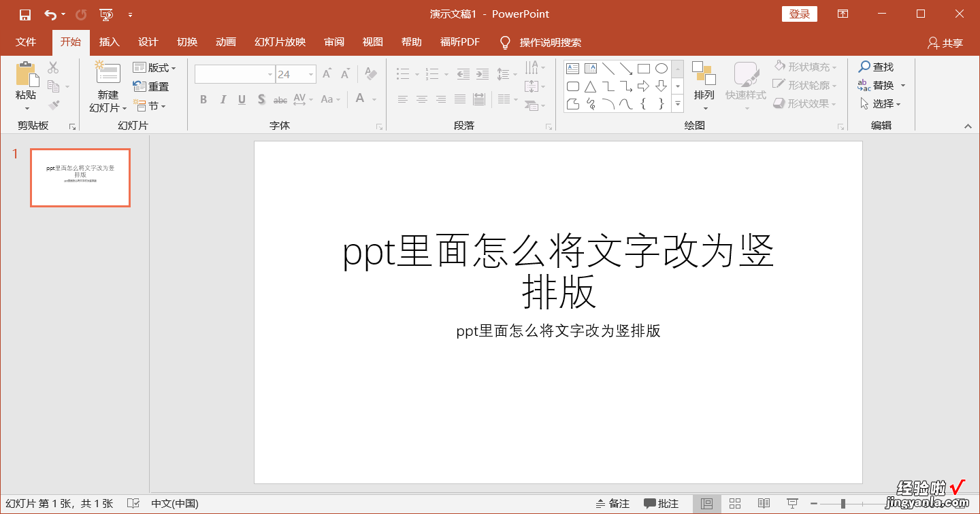980x514 pixels.
Task: Align text to the left
Action: [x=403, y=99]
